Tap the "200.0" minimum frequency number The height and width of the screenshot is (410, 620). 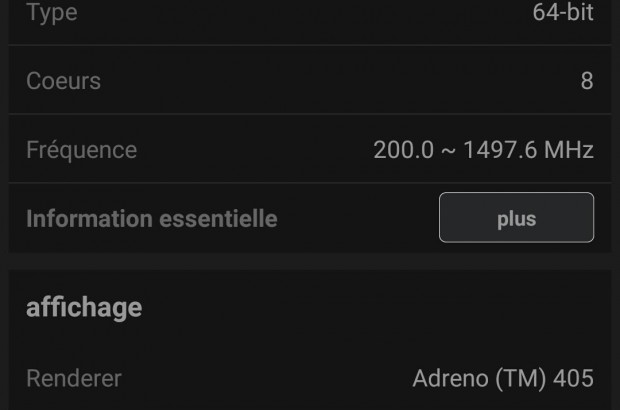(403, 150)
